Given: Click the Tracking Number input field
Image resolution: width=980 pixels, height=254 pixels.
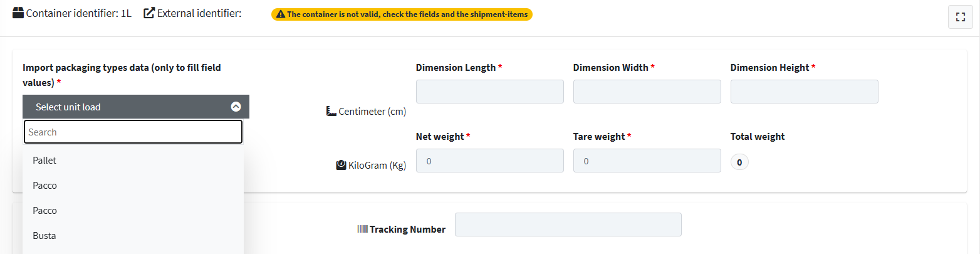Looking at the screenshot, I should click(568, 225).
